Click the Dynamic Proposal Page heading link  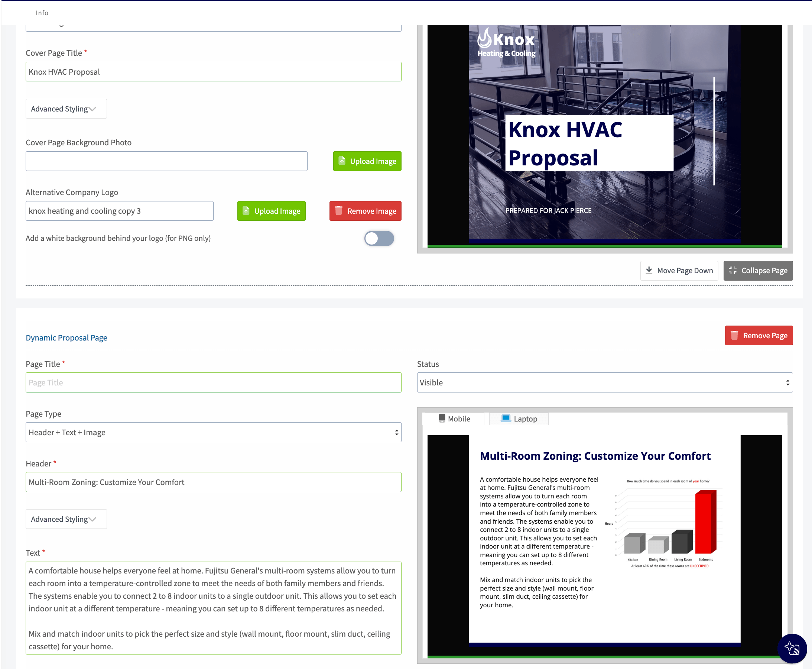(66, 337)
